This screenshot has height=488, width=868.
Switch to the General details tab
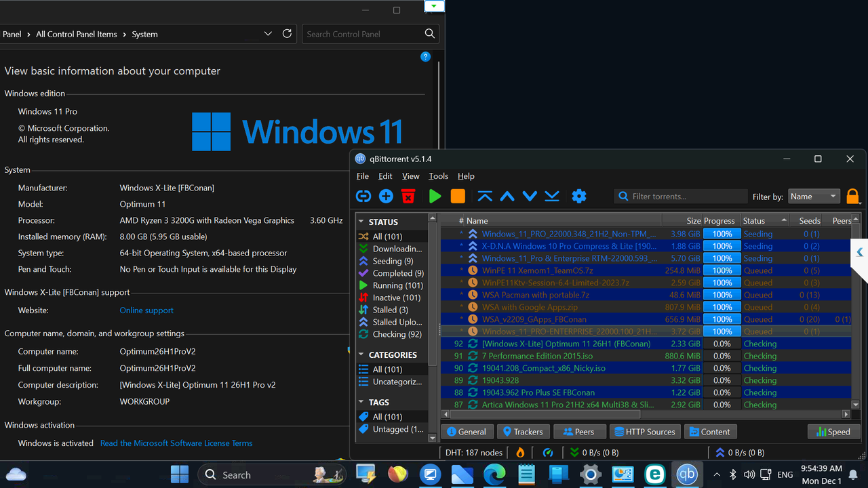pyautogui.click(x=466, y=432)
